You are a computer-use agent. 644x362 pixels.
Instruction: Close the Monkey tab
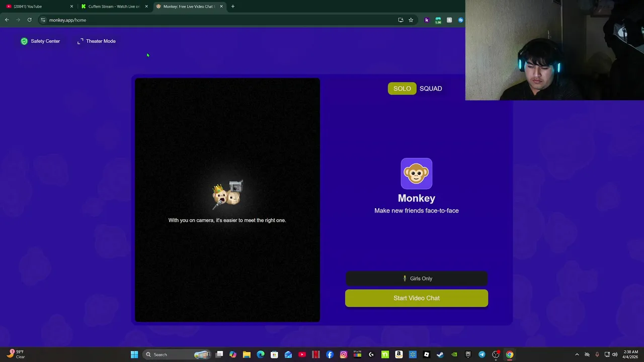coord(221,7)
